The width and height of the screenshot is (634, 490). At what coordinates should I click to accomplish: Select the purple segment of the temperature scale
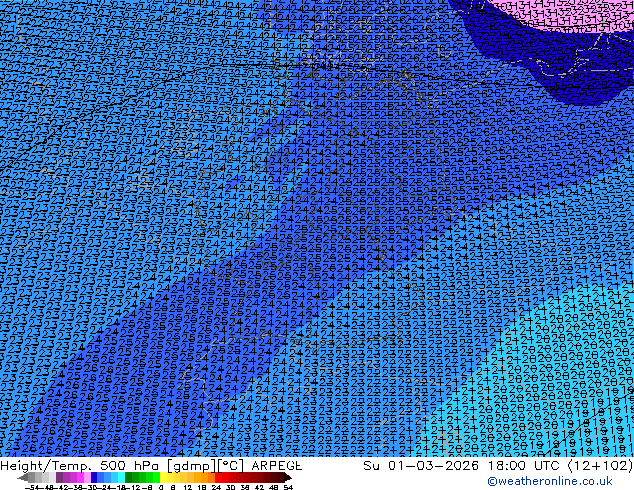[x=73, y=477]
